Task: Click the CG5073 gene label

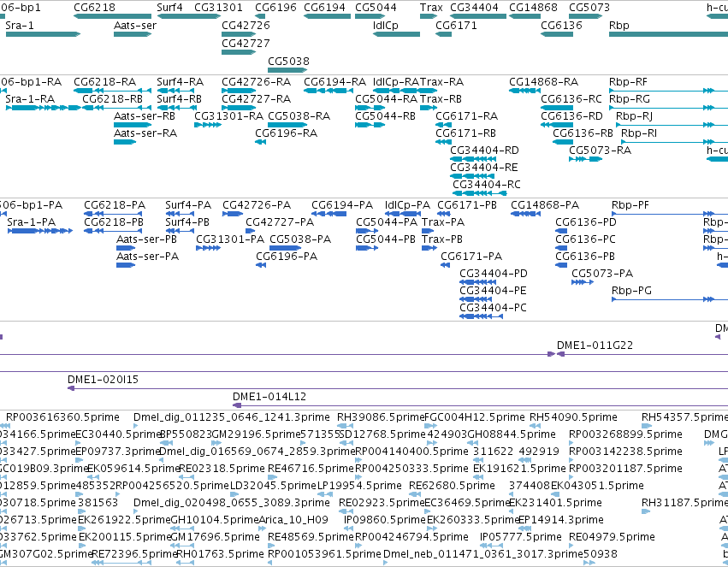Action: (589, 8)
